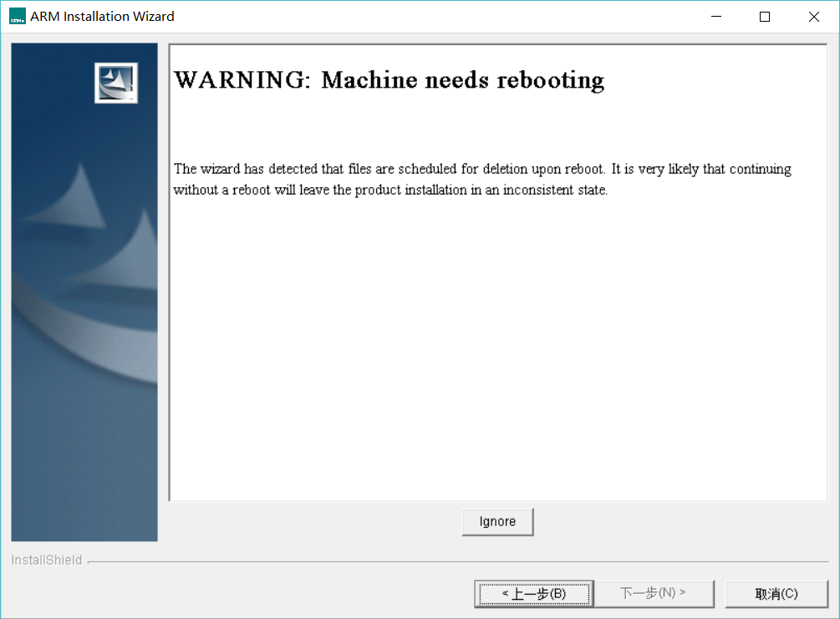Click the InstallShield label
This screenshot has height=619, width=840.
click(47, 560)
